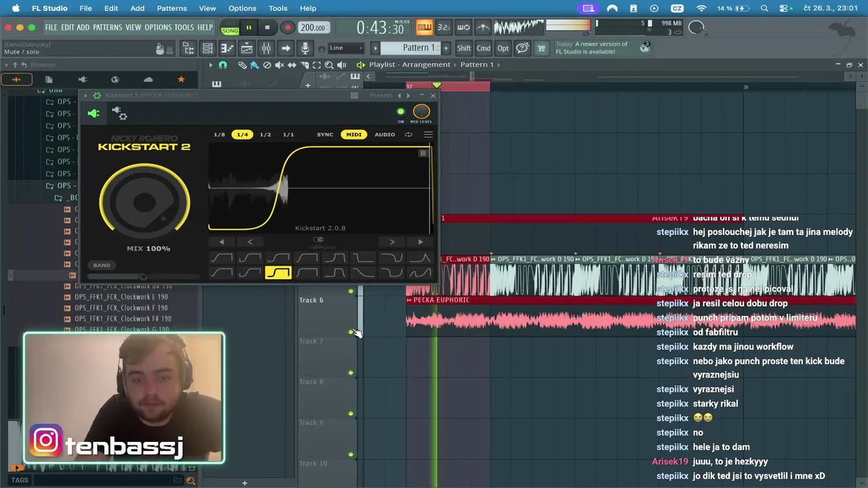Open the TOOLS menu
The height and width of the screenshot is (488, 868).
184,27
